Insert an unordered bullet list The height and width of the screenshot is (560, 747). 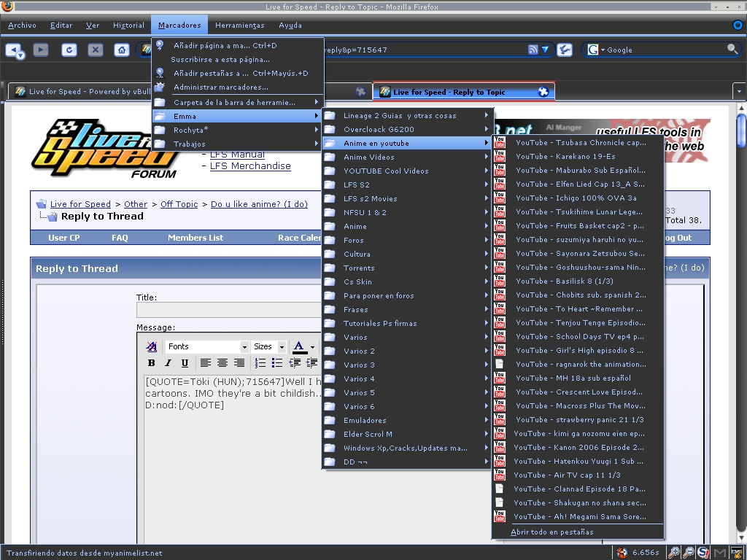(x=277, y=363)
